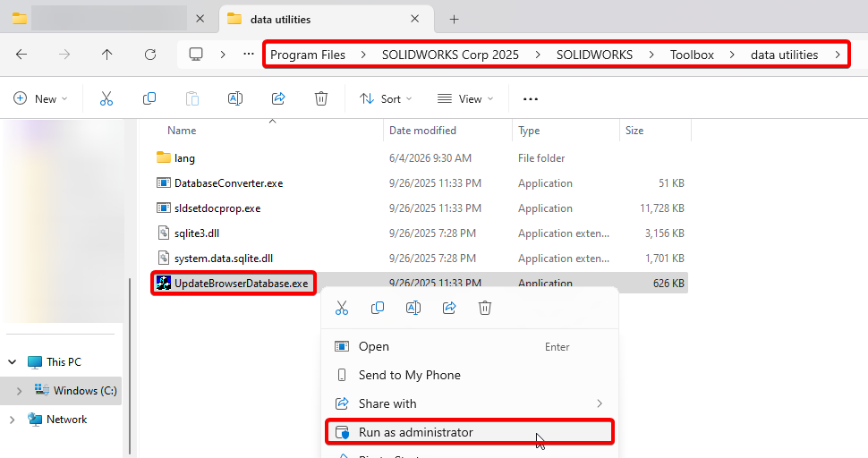Select This PC in navigation pane
The height and width of the screenshot is (458, 868).
[x=64, y=362]
